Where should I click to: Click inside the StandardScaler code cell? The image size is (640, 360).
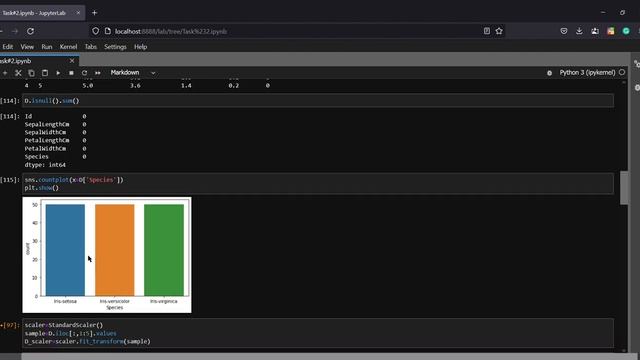tap(318, 333)
